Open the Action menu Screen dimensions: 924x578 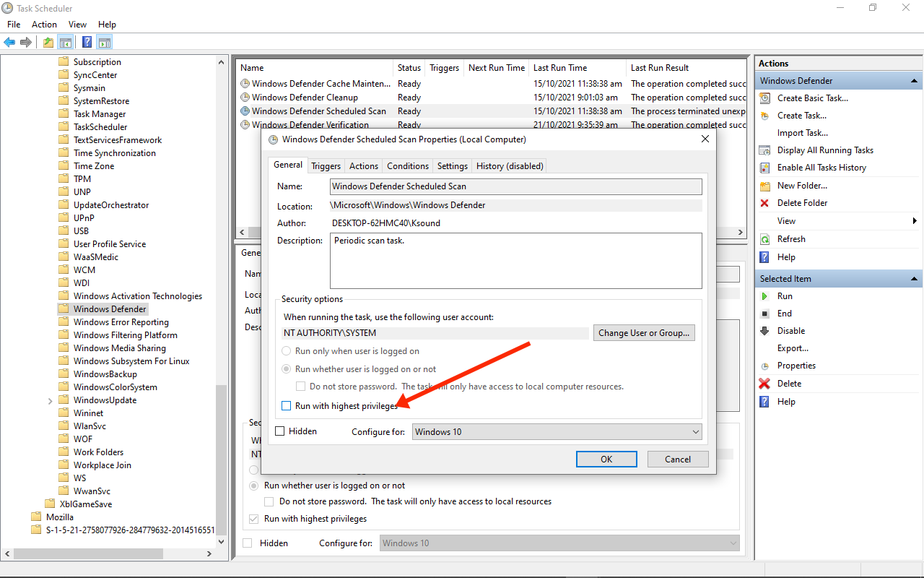[44, 25]
